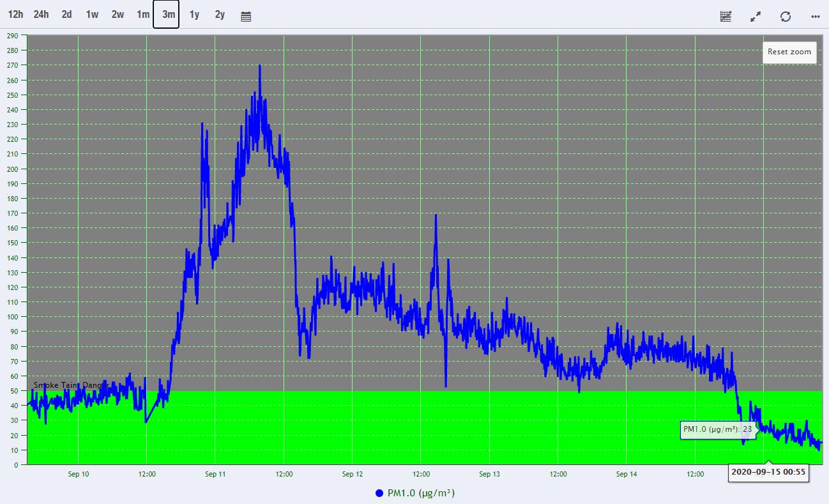Select the 12h time range

click(x=15, y=15)
